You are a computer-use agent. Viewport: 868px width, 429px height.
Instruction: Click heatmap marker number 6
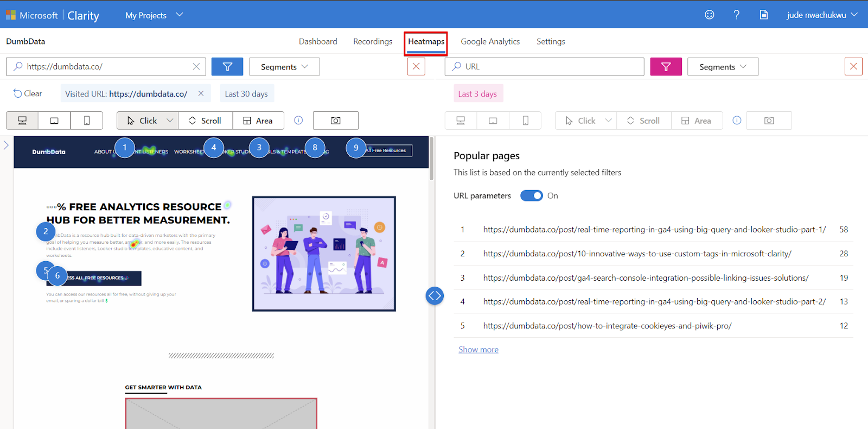pyautogui.click(x=58, y=276)
